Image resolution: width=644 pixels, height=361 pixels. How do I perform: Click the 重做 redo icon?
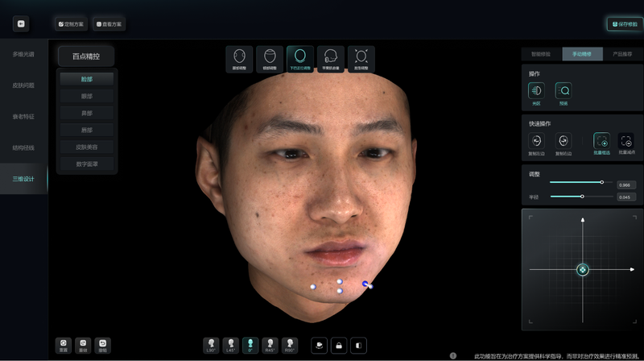(83, 346)
